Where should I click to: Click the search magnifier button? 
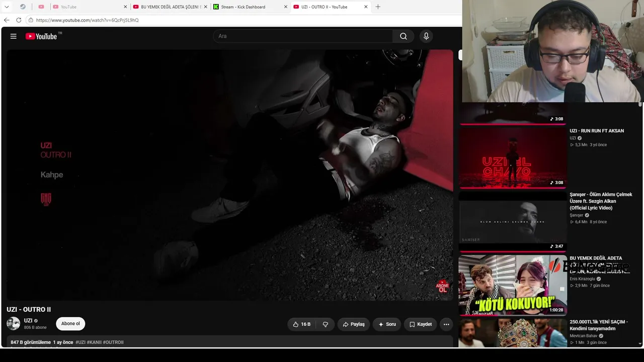tap(404, 36)
